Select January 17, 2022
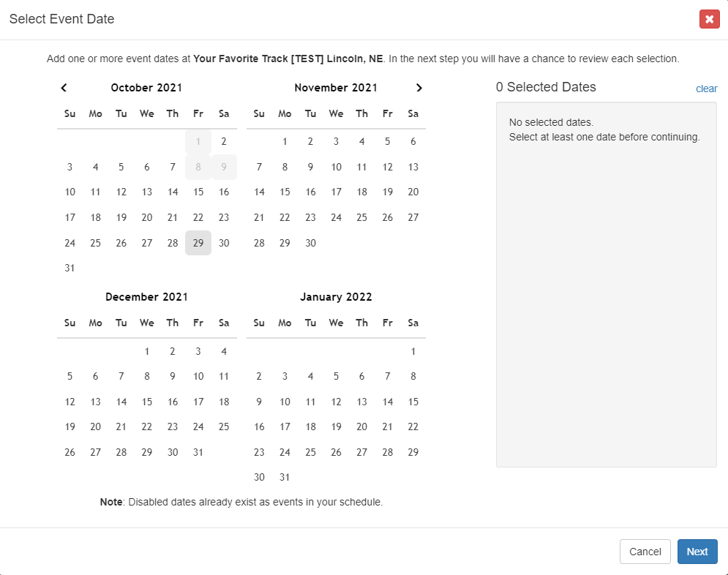 coord(285,426)
